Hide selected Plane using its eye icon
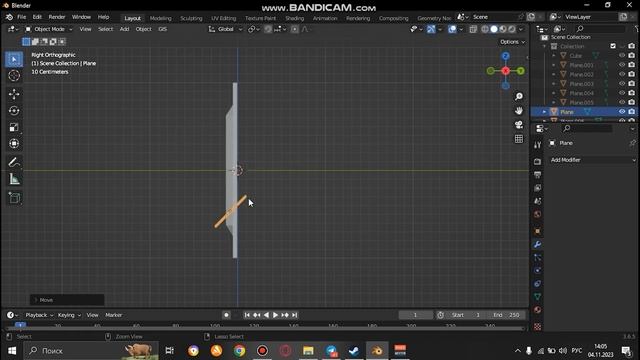Viewport: 640px width, 360px height. click(x=622, y=112)
